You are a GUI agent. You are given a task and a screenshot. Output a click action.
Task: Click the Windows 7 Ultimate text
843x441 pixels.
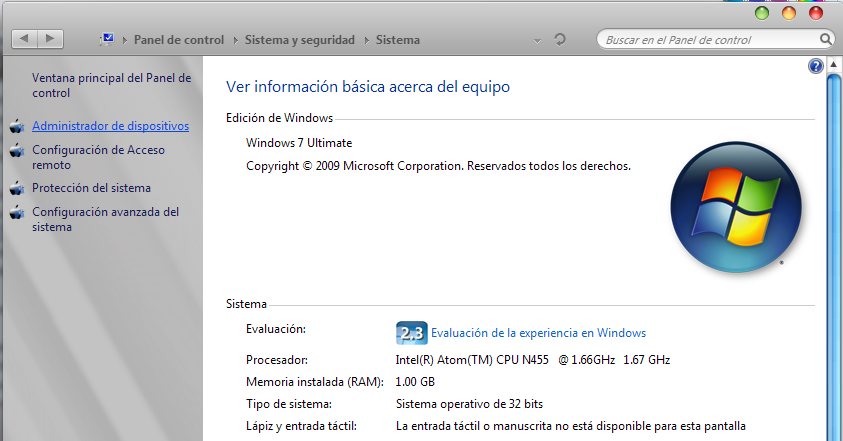point(299,143)
